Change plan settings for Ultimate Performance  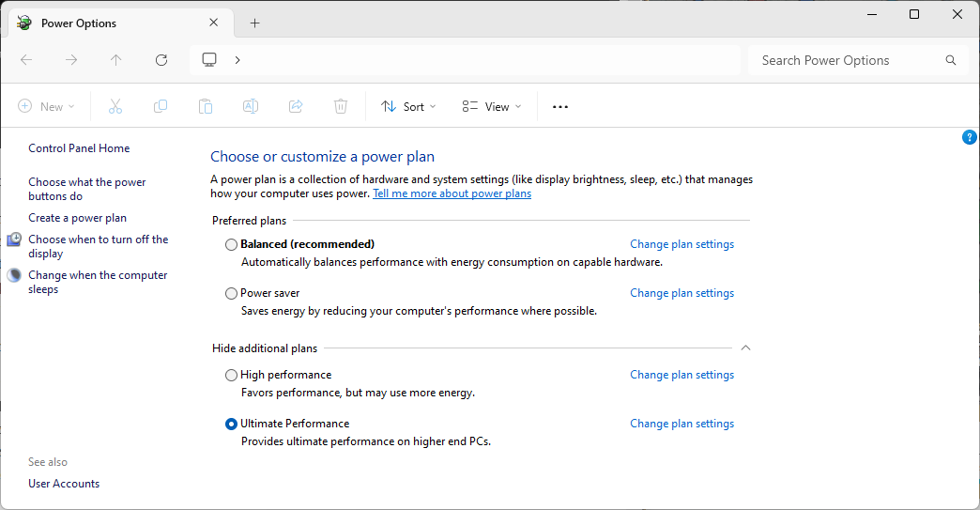click(681, 424)
